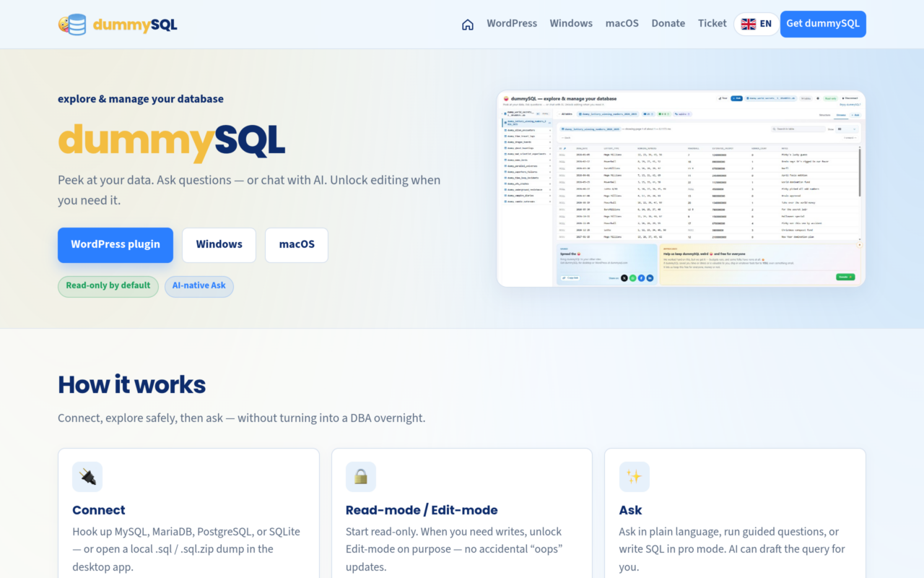Click the dummySQL logo in the header

coord(118,25)
